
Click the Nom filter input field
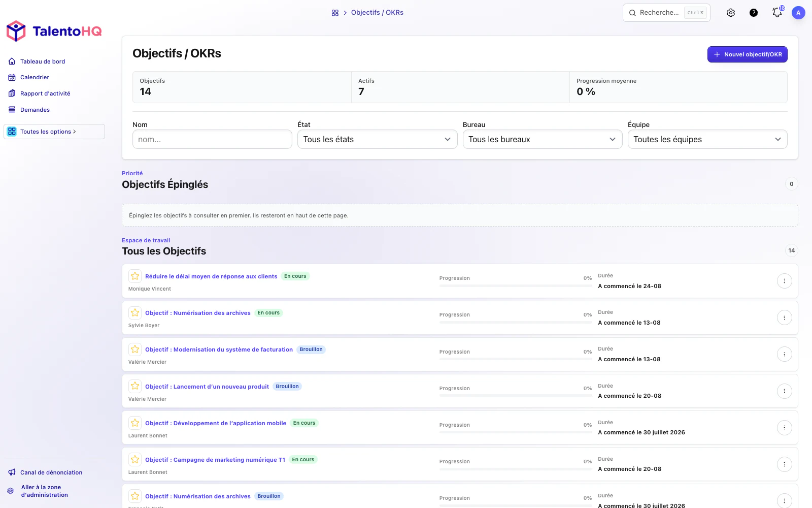[212, 139]
